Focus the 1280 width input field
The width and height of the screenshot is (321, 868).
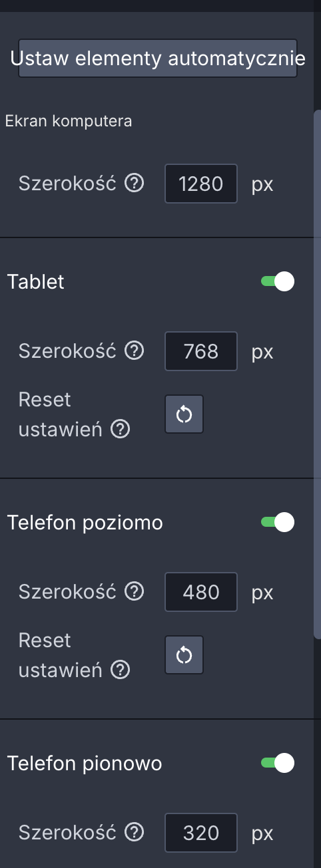[x=201, y=184]
